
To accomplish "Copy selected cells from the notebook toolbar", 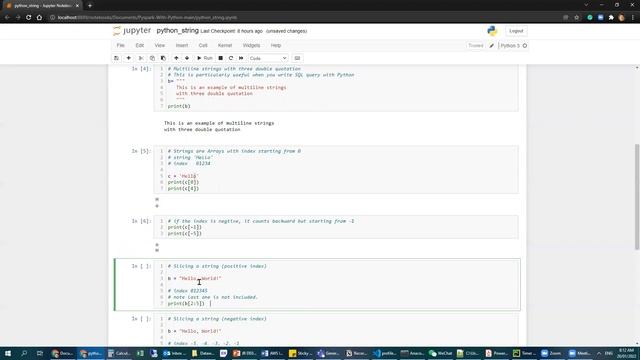I will point(152,58).
